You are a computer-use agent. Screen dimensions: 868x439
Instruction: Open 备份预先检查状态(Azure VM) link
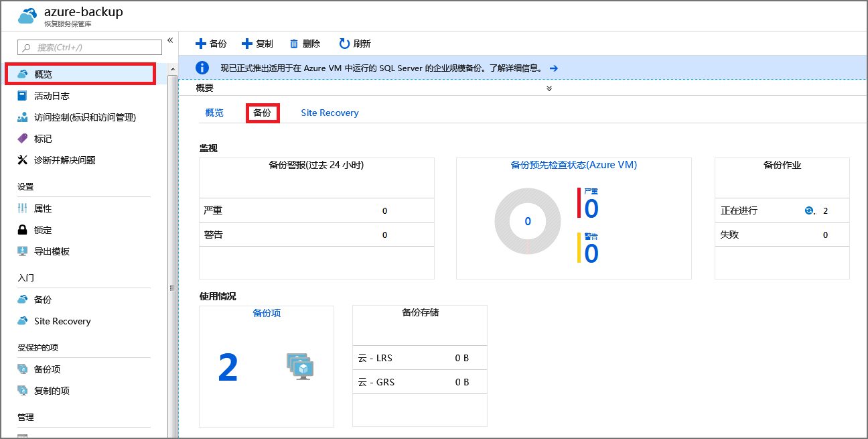573,166
